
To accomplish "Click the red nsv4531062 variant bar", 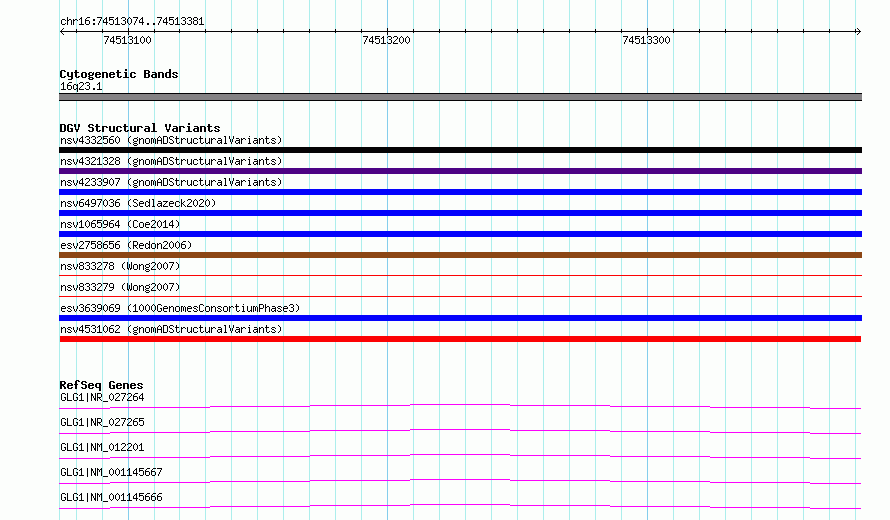I will (460, 339).
